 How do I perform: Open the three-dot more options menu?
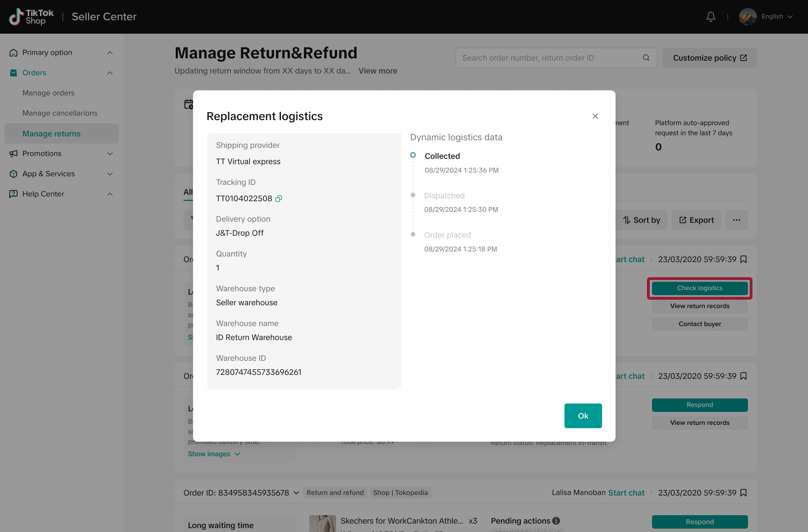coord(736,220)
